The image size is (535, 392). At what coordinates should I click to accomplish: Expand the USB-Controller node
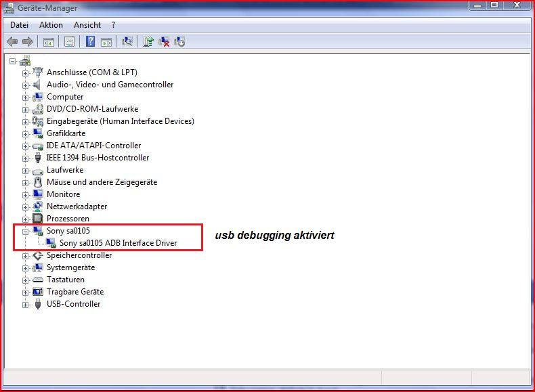point(25,305)
